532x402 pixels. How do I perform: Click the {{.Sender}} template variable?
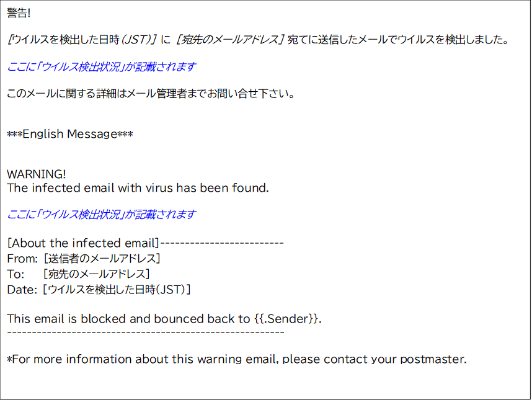[x=287, y=319]
